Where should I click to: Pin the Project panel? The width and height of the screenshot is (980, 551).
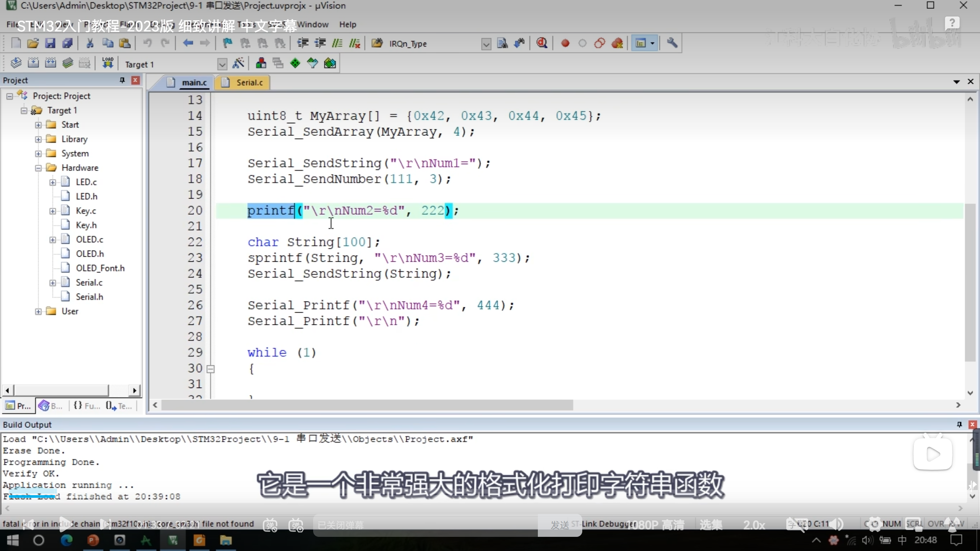coord(122,80)
